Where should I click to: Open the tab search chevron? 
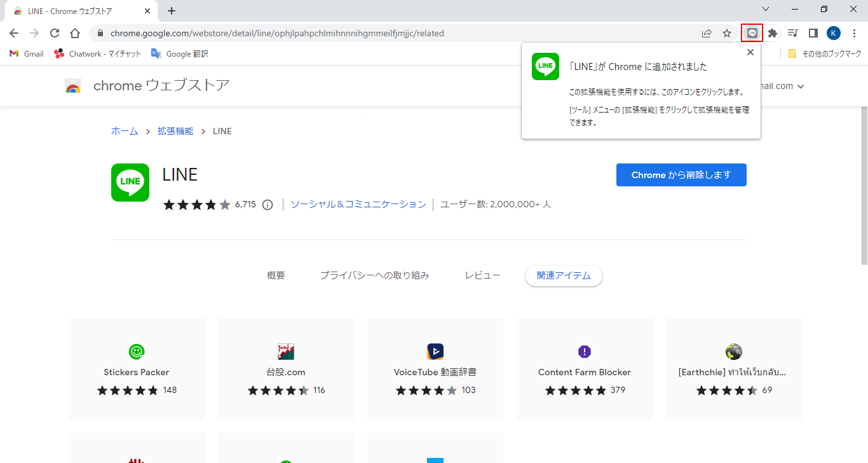766,9
